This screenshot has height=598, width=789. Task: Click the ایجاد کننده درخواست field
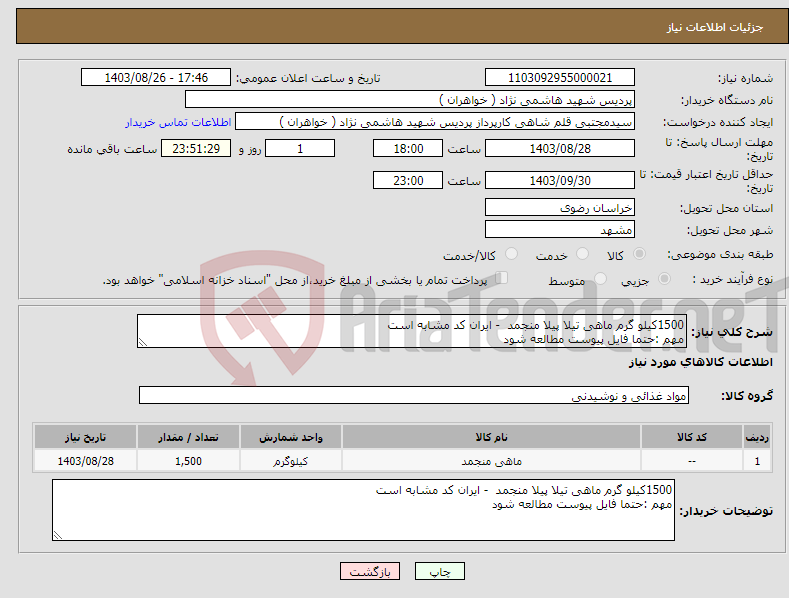[435, 122]
